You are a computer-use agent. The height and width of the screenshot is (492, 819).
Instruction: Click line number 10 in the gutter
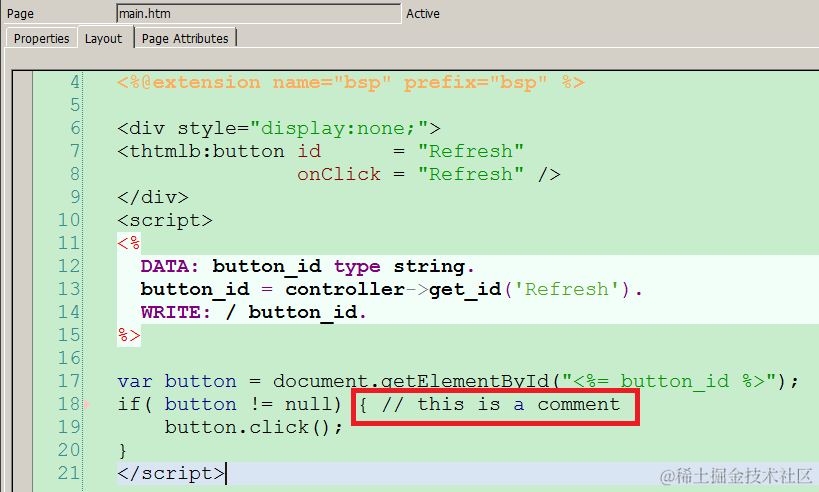[69, 220]
